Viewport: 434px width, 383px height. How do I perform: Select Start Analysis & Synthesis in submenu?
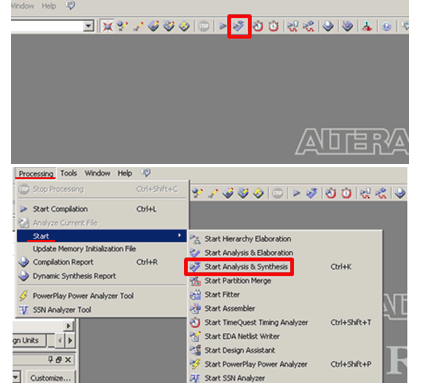click(x=285, y=267)
